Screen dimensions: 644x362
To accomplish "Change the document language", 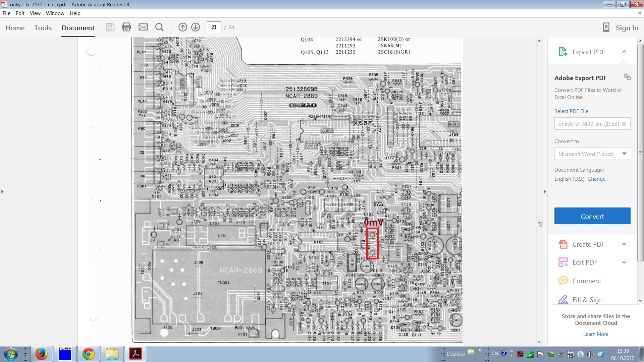I will click(596, 179).
